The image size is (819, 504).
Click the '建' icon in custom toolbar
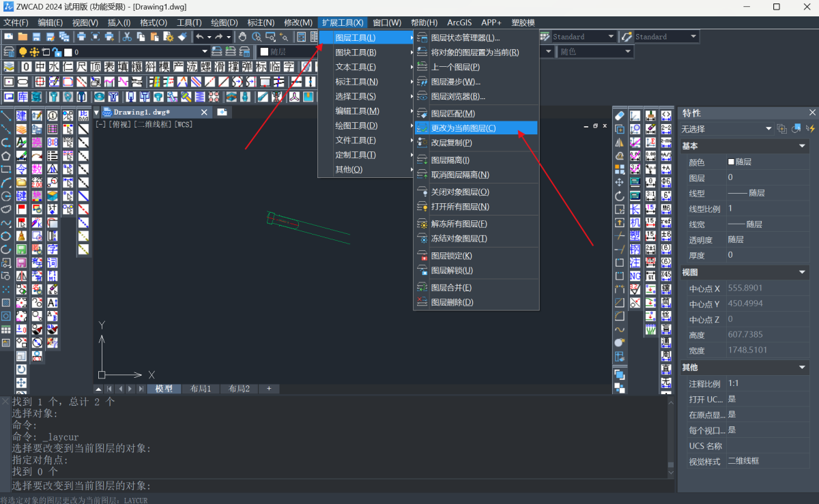pyautogui.click(x=21, y=116)
